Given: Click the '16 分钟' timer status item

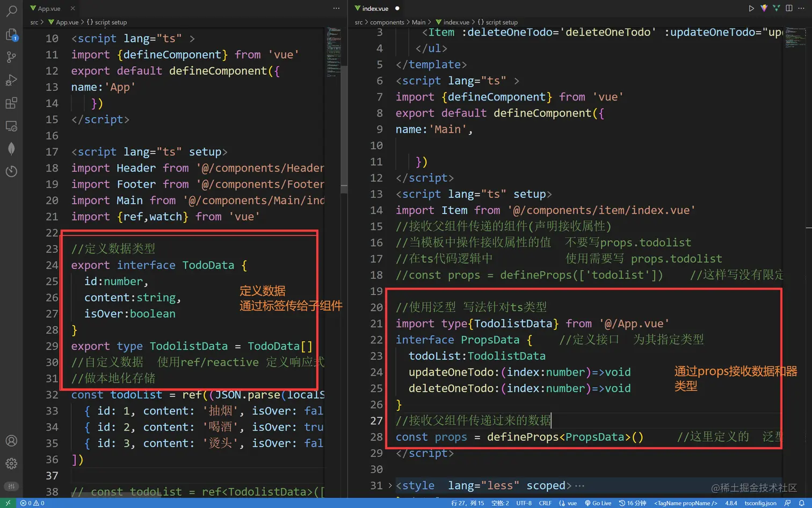Looking at the screenshot, I should [633, 503].
